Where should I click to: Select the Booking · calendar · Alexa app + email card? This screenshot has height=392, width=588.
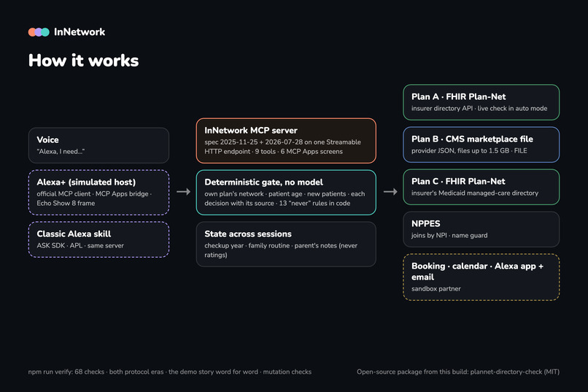pyautogui.click(x=481, y=277)
